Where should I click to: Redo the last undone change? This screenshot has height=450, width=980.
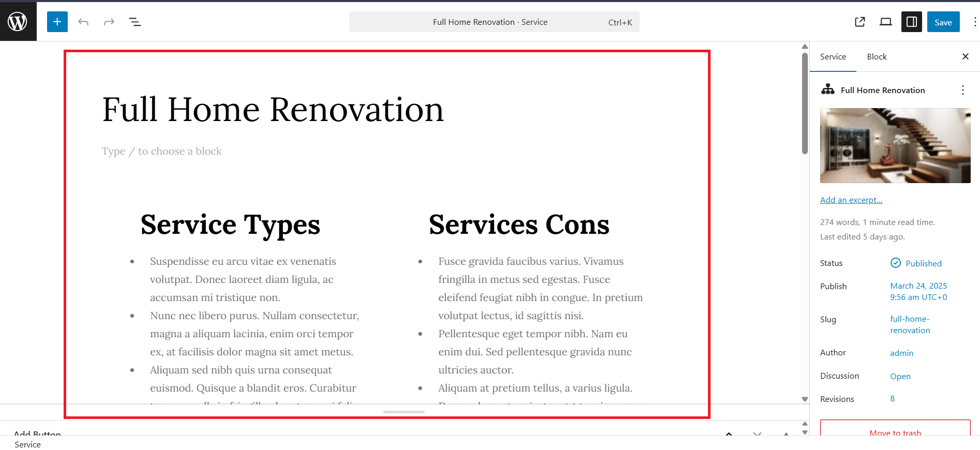point(109,22)
